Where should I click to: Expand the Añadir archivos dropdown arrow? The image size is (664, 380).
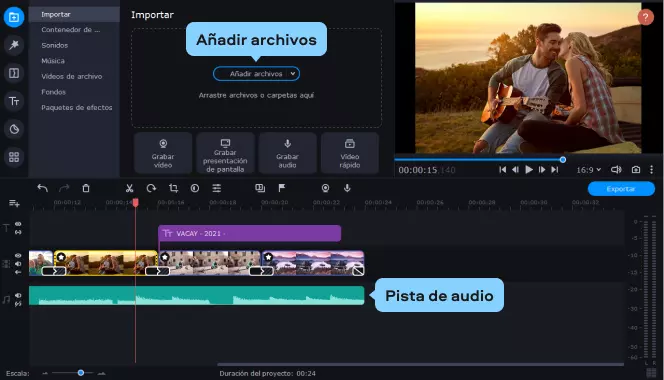click(293, 74)
